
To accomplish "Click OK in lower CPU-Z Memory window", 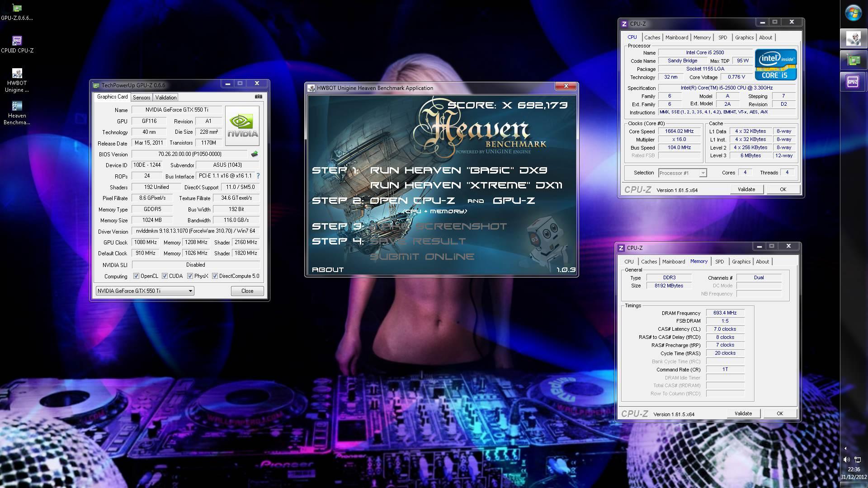I will pos(780,413).
